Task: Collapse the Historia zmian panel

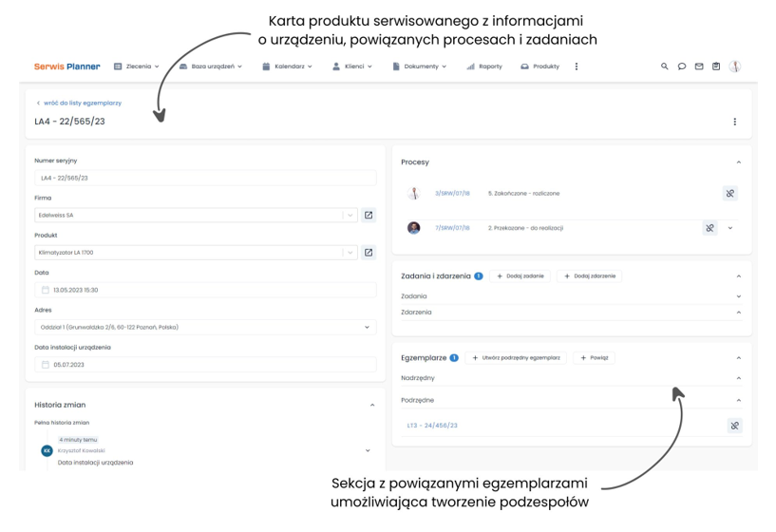Action: [x=372, y=406]
